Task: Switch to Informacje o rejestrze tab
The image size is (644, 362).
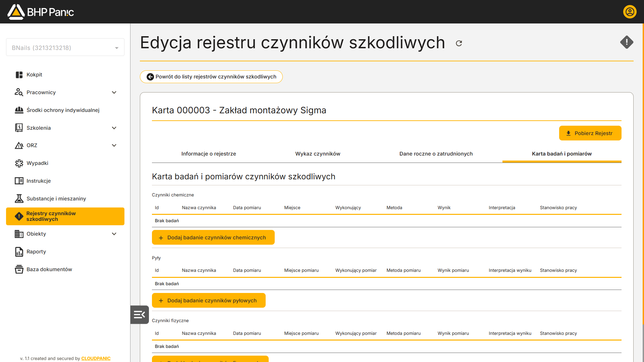Action: click(209, 154)
